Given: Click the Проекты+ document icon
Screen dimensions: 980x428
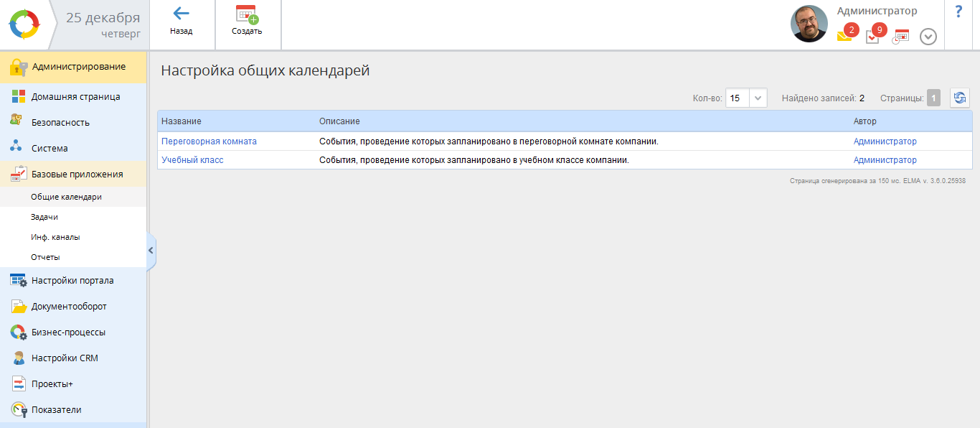Looking at the screenshot, I should 19,384.
